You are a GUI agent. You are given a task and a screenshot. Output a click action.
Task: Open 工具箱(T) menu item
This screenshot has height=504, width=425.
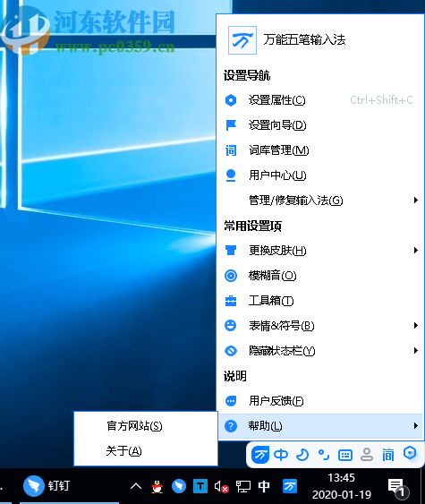tap(320, 301)
